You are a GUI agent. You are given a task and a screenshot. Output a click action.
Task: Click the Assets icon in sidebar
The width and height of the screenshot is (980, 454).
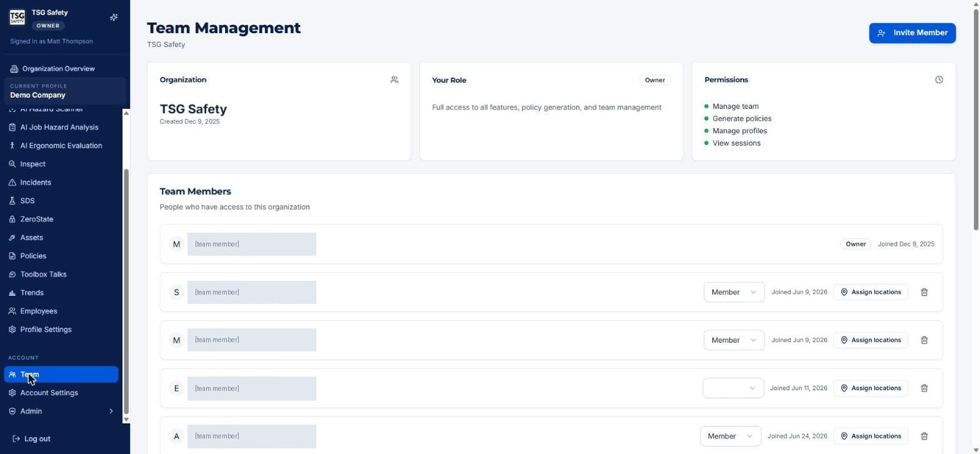point(12,238)
